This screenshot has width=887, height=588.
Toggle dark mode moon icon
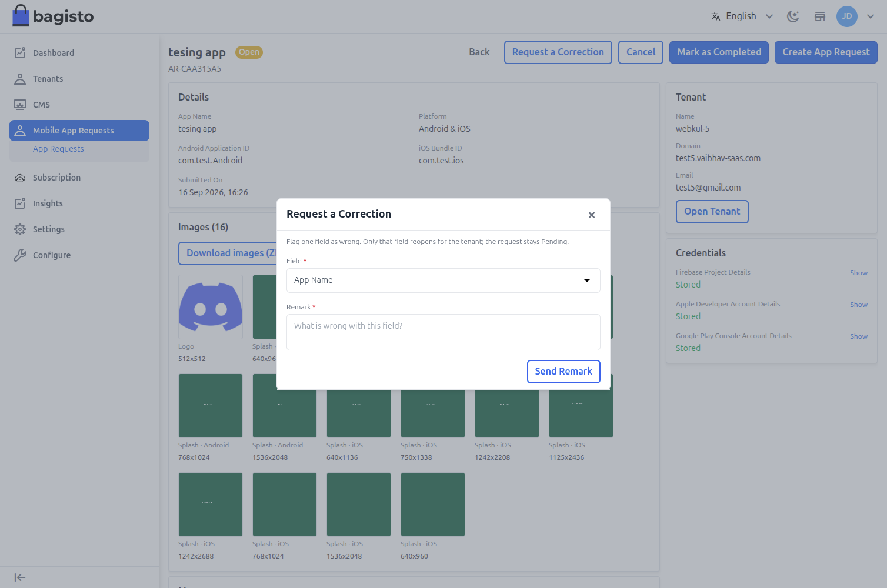point(793,16)
